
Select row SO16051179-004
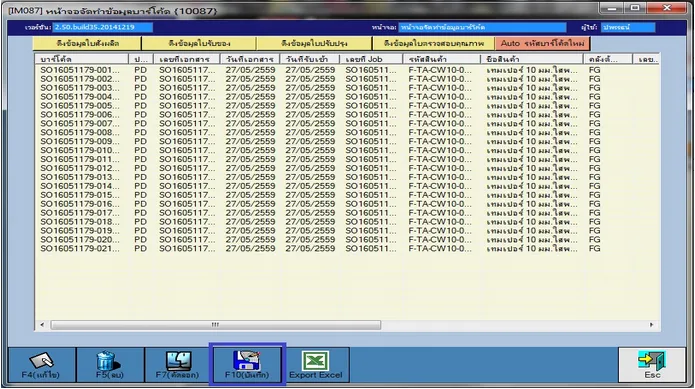(347, 97)
